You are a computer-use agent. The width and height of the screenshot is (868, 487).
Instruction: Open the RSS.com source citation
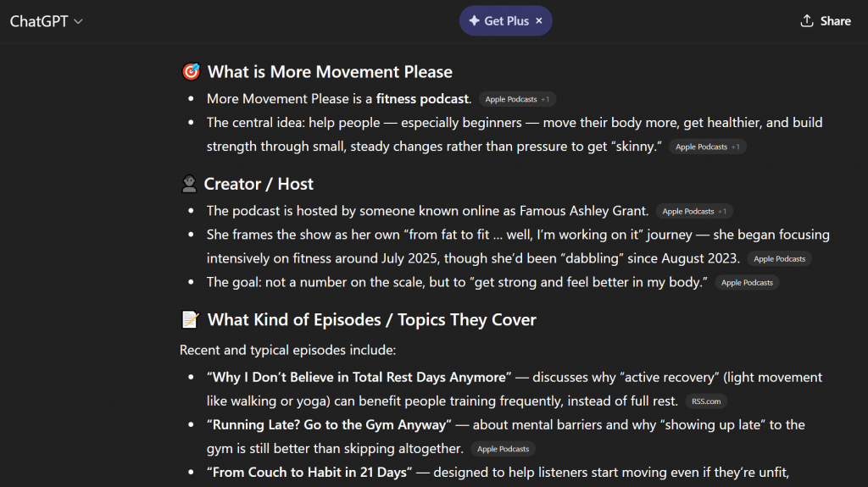[x=706, y=401]
